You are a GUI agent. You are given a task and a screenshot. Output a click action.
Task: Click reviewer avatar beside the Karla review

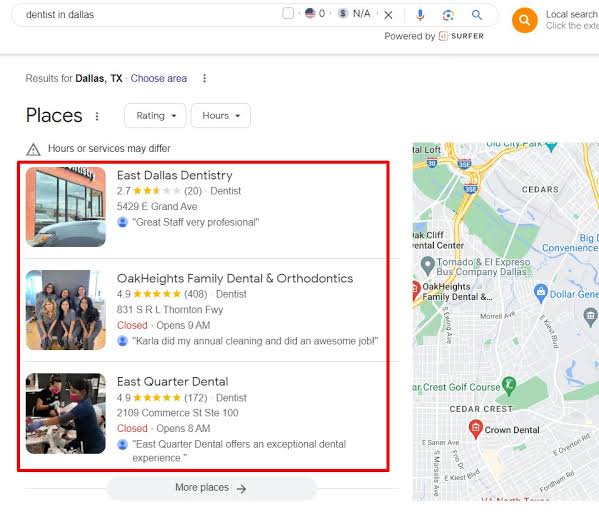coord(122,341)
